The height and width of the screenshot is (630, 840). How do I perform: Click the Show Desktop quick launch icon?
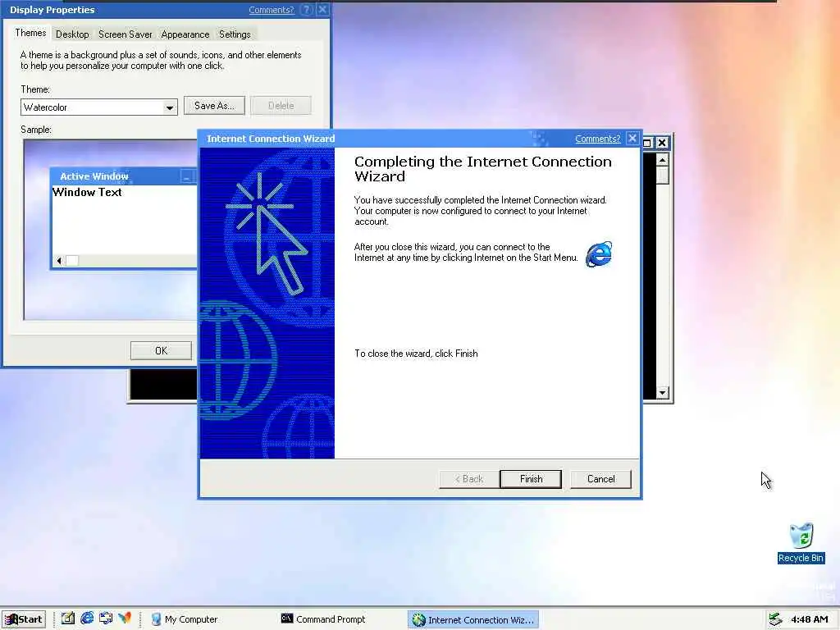tap(68, 619)
